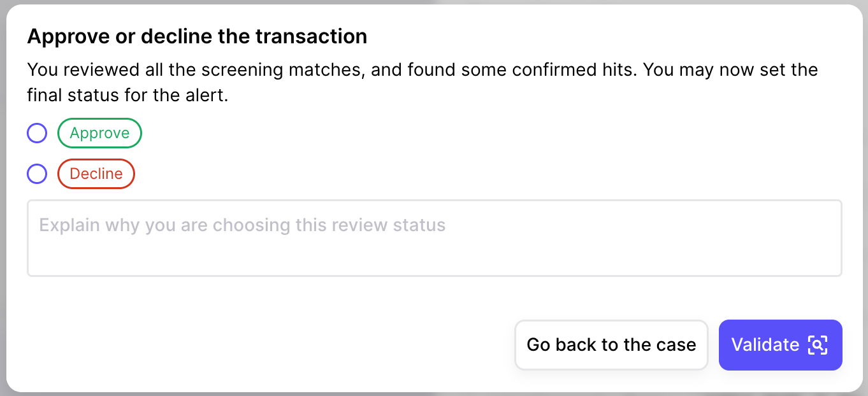Mark the transaction as approved via green tag

click(99, 133)
